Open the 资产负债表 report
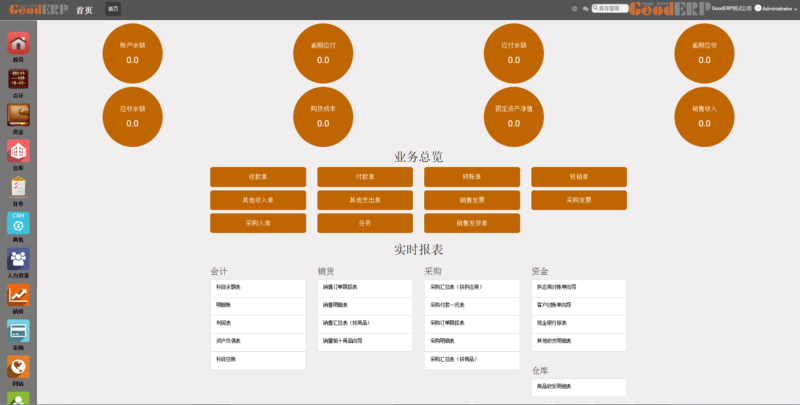800x405 pixels. point(258,341)
